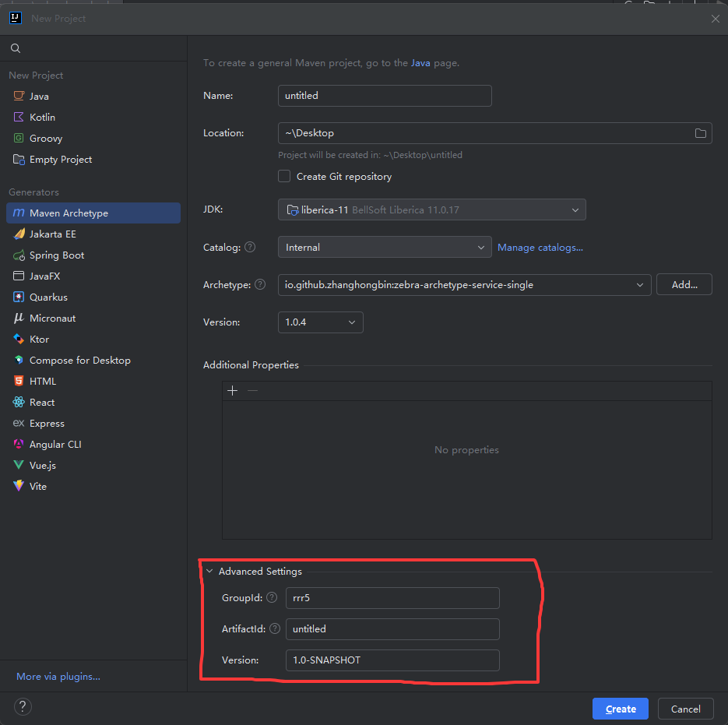
Task: Select Maven Archetype generator
Action: 93,213
